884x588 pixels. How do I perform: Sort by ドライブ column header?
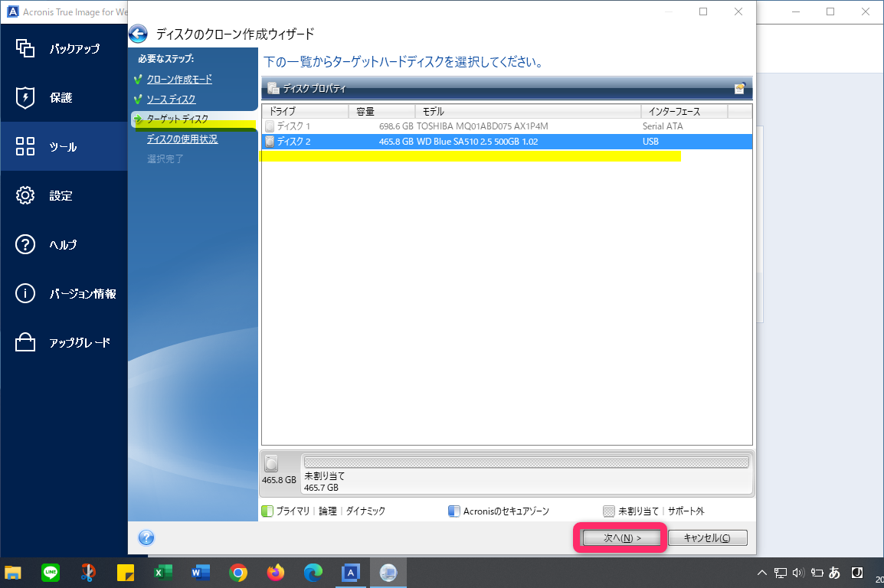point(305,111)
